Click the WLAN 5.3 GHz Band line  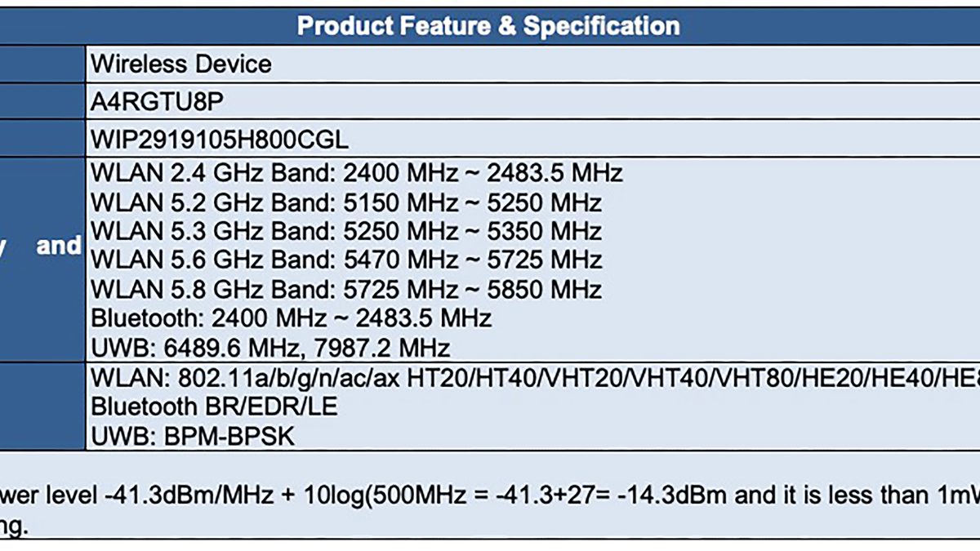coord(346,232)
